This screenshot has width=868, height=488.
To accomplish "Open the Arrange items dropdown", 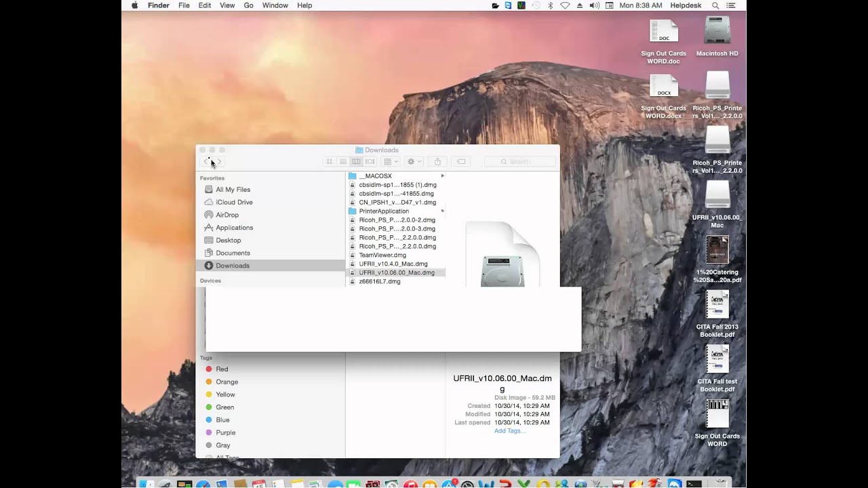I will pos(390,161).
